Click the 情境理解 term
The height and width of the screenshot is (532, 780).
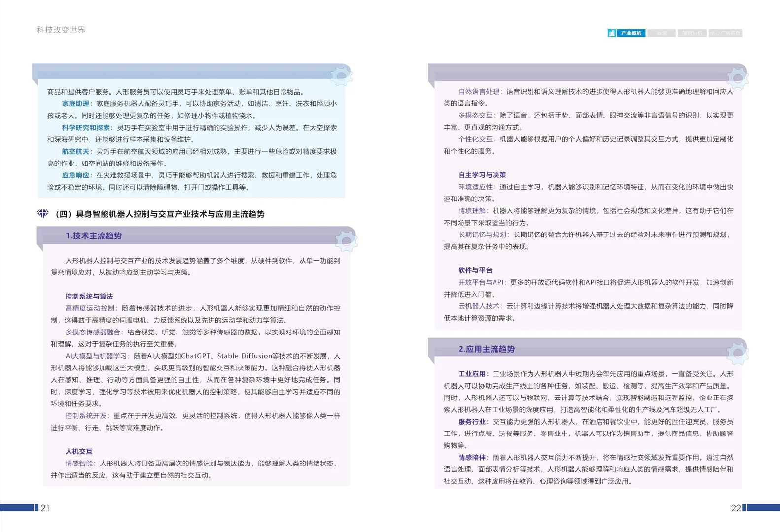[x=472, y=210]
